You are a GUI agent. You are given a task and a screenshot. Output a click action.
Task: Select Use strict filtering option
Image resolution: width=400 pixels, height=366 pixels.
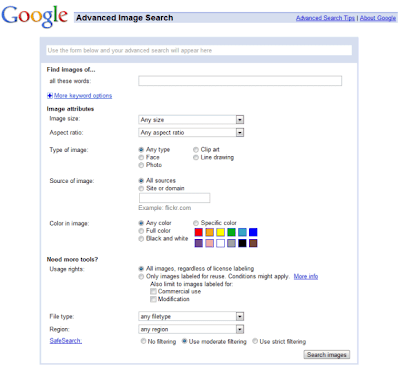point(255,341)
